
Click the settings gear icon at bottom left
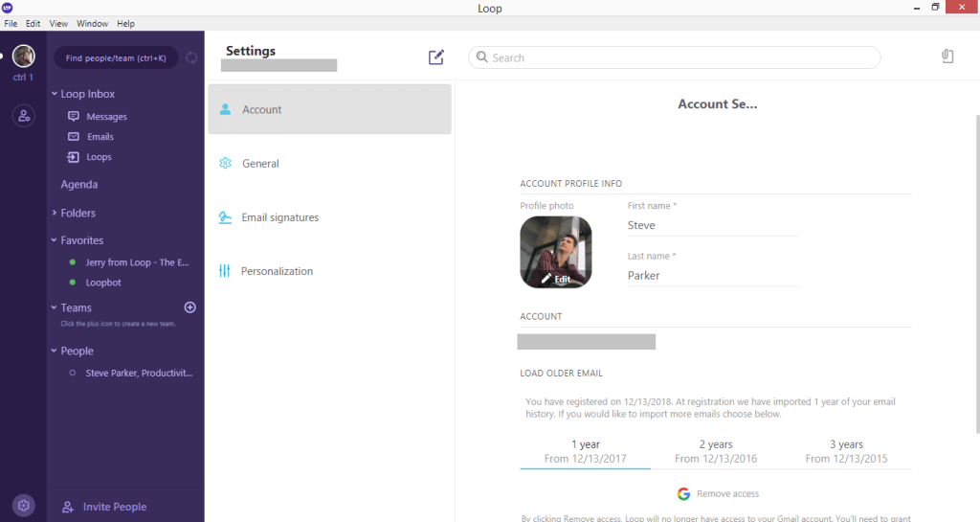[24, 505]
